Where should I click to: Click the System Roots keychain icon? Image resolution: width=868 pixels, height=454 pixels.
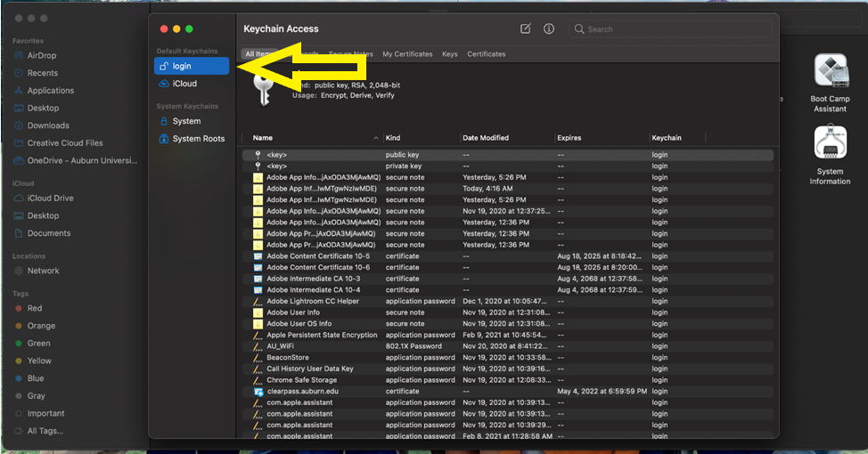pyautogui.click(x=164, y=139)
